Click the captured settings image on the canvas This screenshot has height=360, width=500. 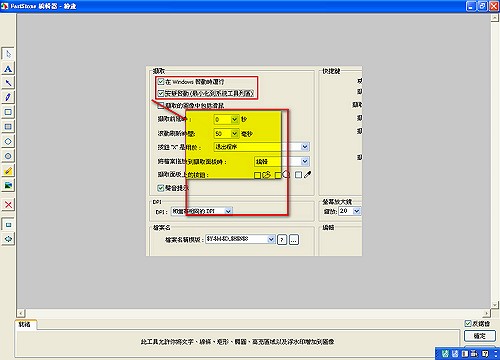point(254,161)
